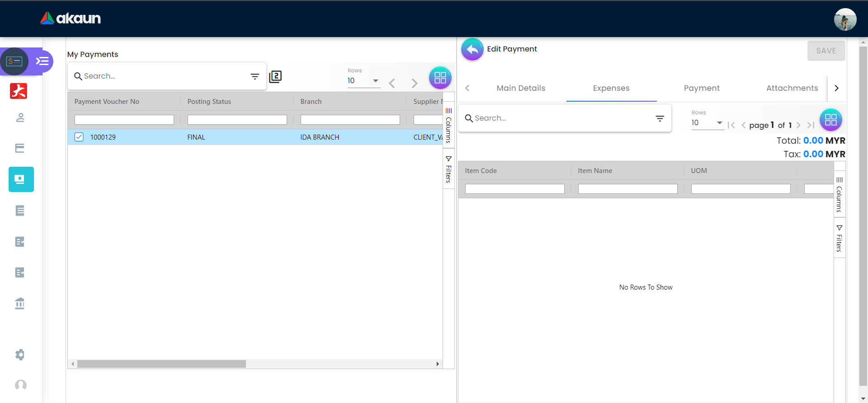The height and width of the screenshot is (403, 868).
Task: Click the back arrow beside Edit Payment
Action: tap(472, 49)
